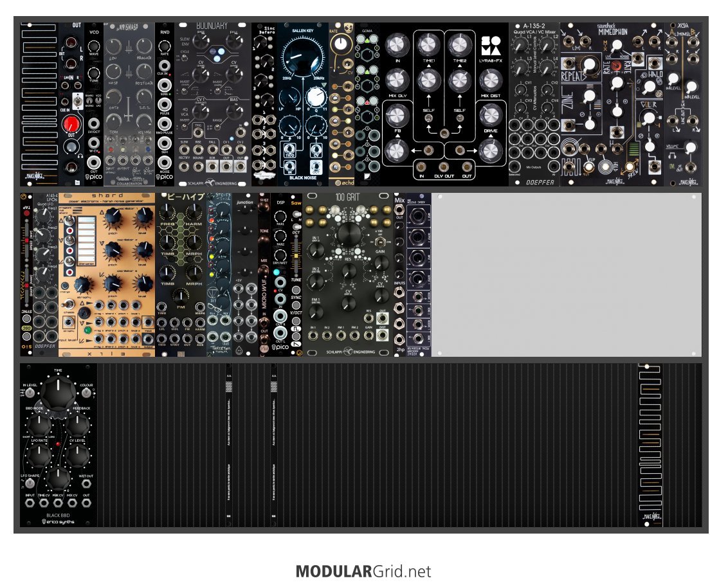Toggle the SELF switch under TIME1
Viewport: 728px width, 585px height.
(x=428, y=118)
